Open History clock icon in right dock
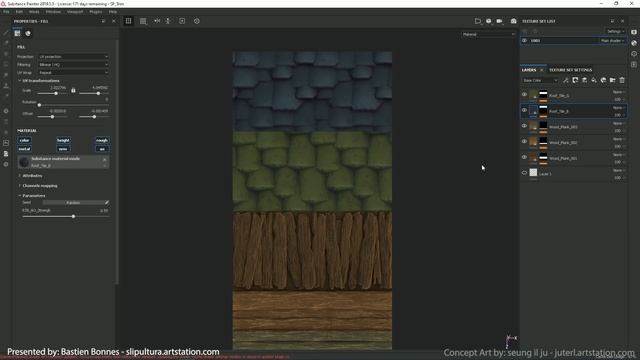 [x=634, y=53]
